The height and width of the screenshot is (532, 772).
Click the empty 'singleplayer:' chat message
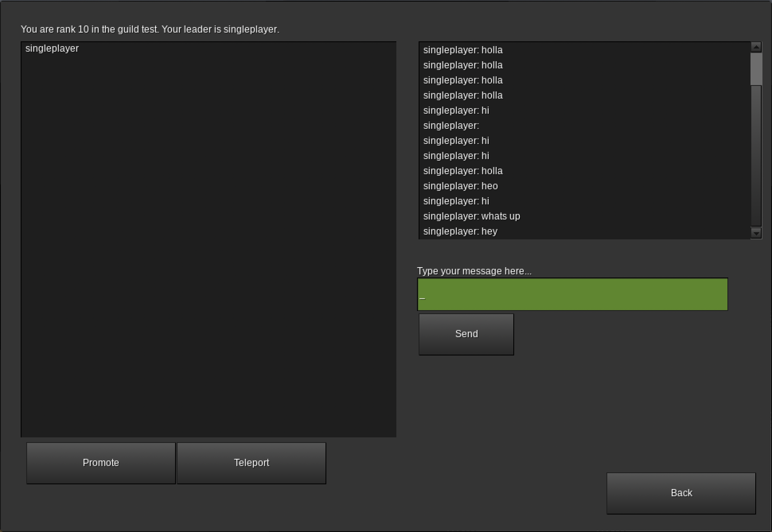click(451, 126)
